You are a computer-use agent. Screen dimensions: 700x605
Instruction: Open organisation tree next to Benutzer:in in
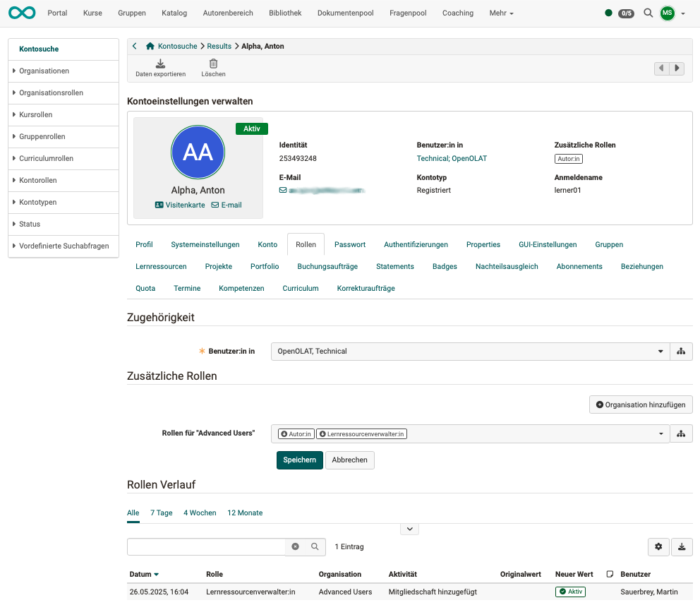[x=681, y=351]
